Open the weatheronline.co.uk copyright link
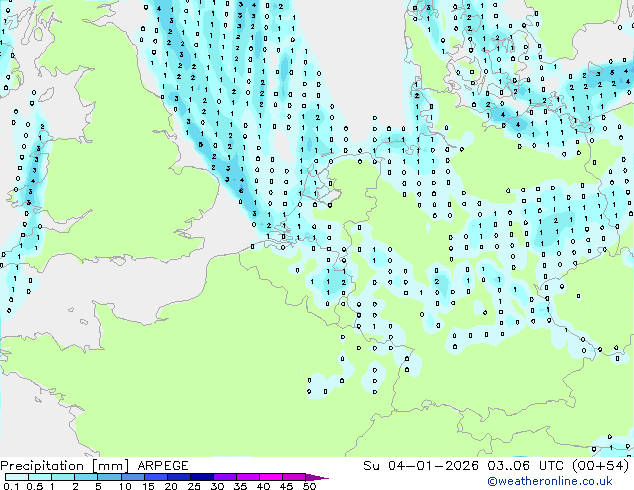The height and width of the screenshot is (490, 634). point(549,481)
